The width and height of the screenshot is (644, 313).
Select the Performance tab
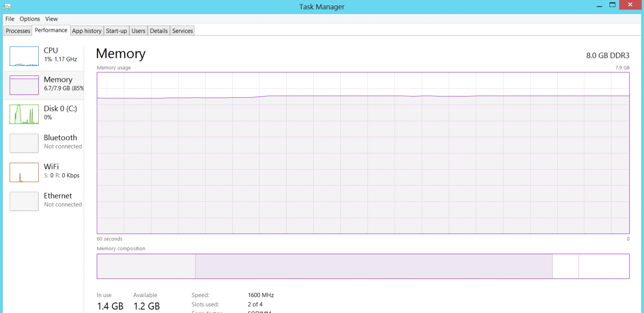pyautogui.click(x=51, y=30)
